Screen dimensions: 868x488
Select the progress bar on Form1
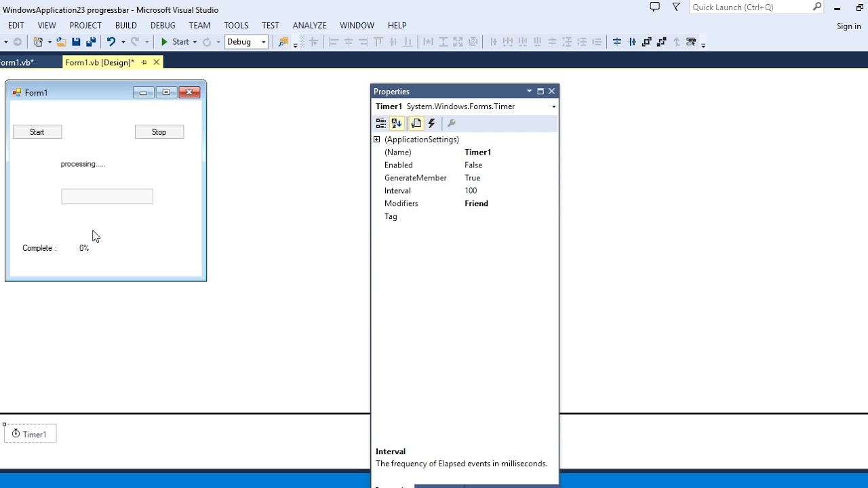point(107,197)
